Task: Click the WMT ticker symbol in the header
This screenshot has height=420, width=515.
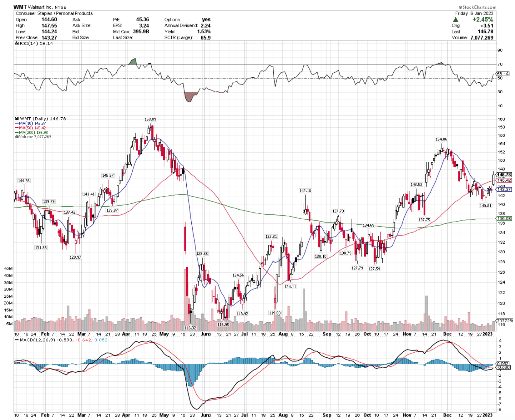Action: click(x=20, y=7)
